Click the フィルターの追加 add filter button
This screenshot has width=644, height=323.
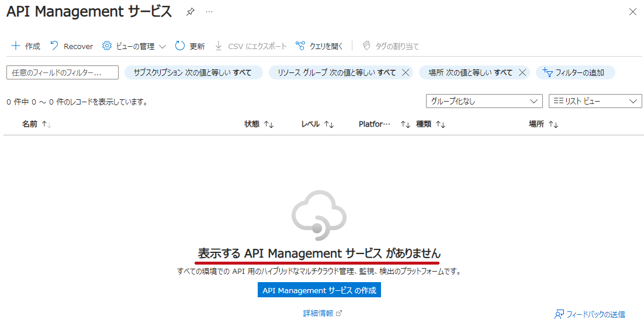point(575,72)
